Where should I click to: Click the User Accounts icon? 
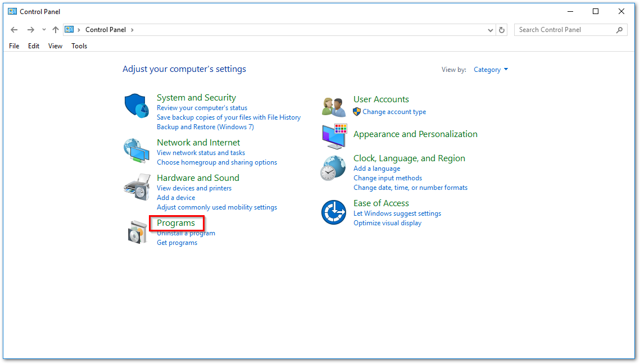(333, 106)
